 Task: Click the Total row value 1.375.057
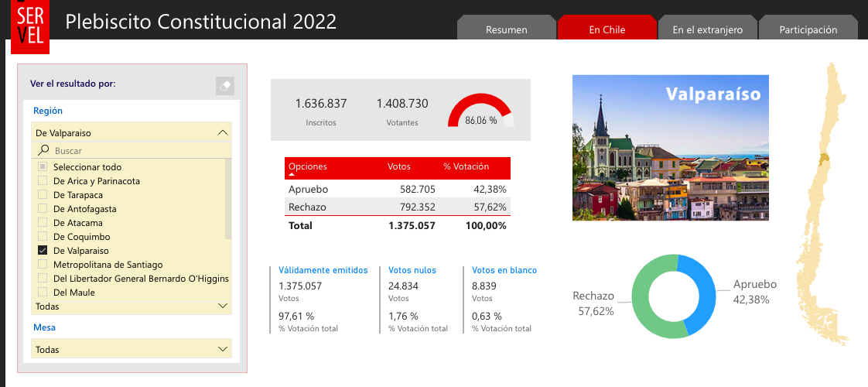tap(410, 225)
